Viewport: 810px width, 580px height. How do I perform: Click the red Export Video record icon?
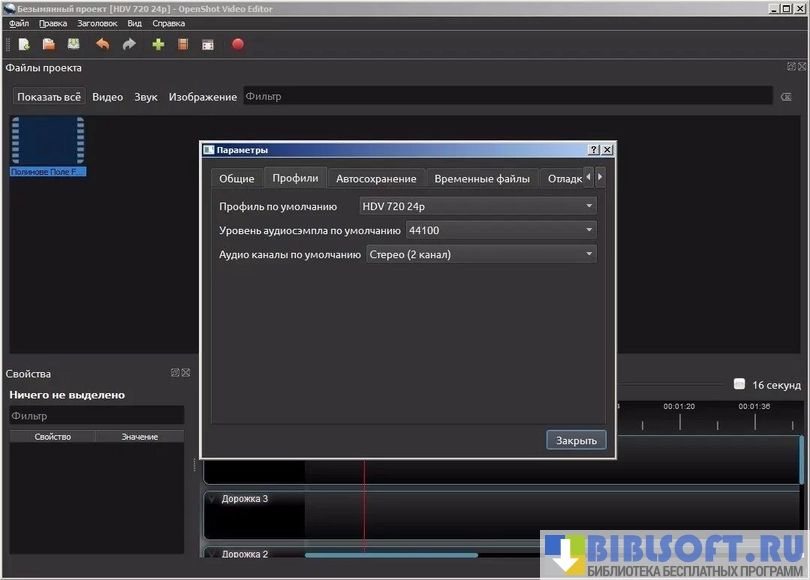[x=238, y=44]
